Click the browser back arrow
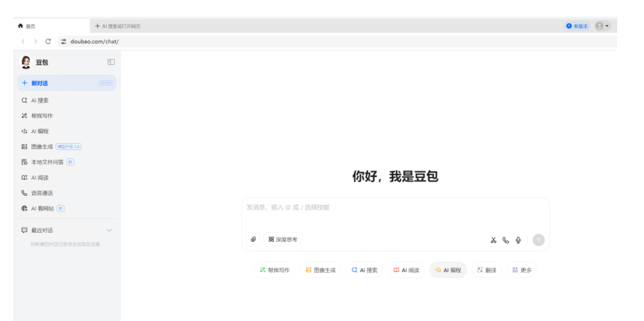The height and width of the screenshot is (321, 644). pos(23,42)
